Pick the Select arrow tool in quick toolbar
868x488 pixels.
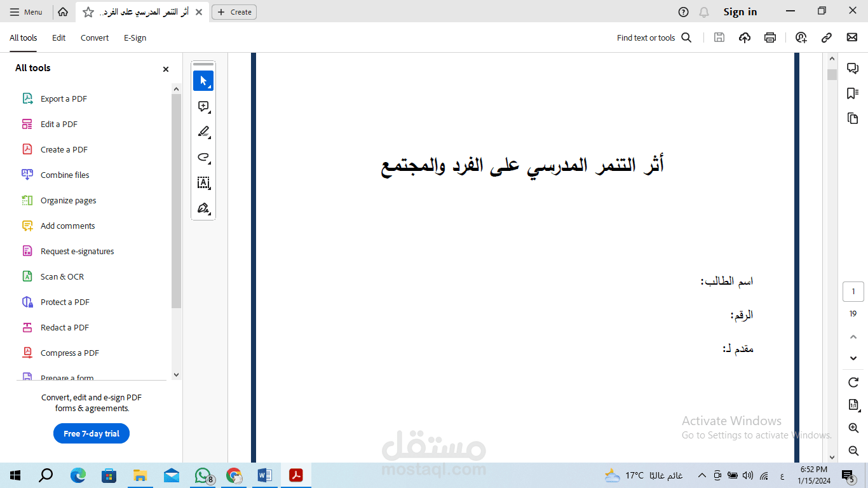203,81
